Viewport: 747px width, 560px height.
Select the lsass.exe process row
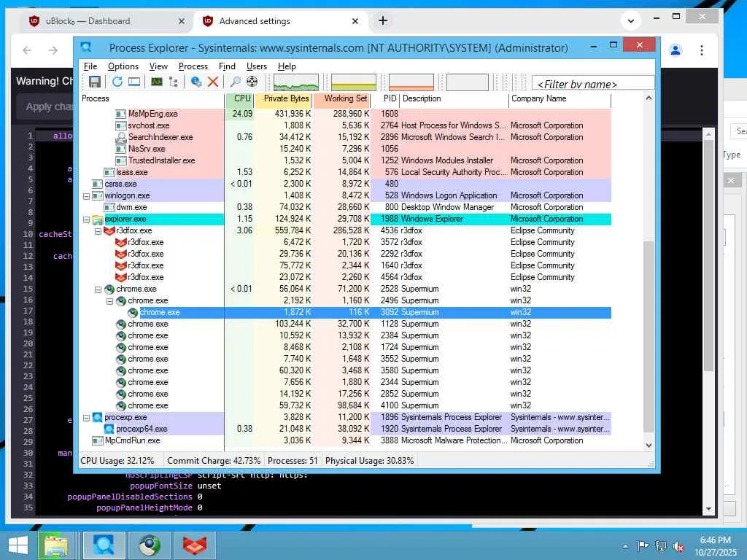345,172
